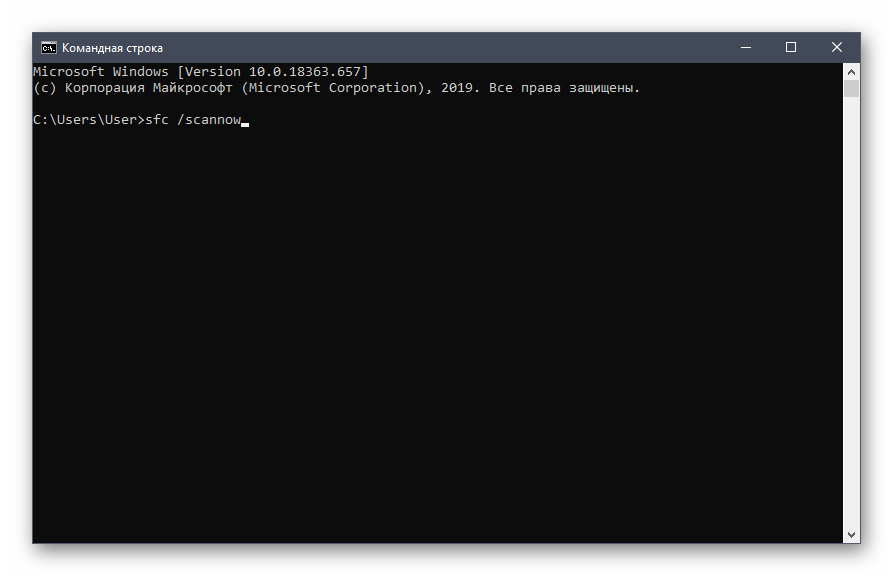Click the "Microsoft Corporation" text in parentheses
Screen dimensions: 893x576
coord(335,88)
